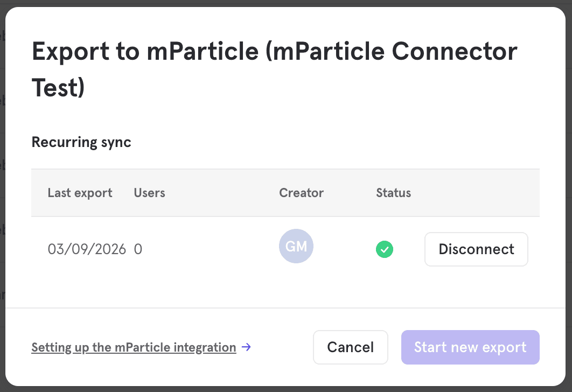The width and height of the screenshot is (572, 392).
Task: Click the Recurring sync section heading
Action: [x=81, y=142]
